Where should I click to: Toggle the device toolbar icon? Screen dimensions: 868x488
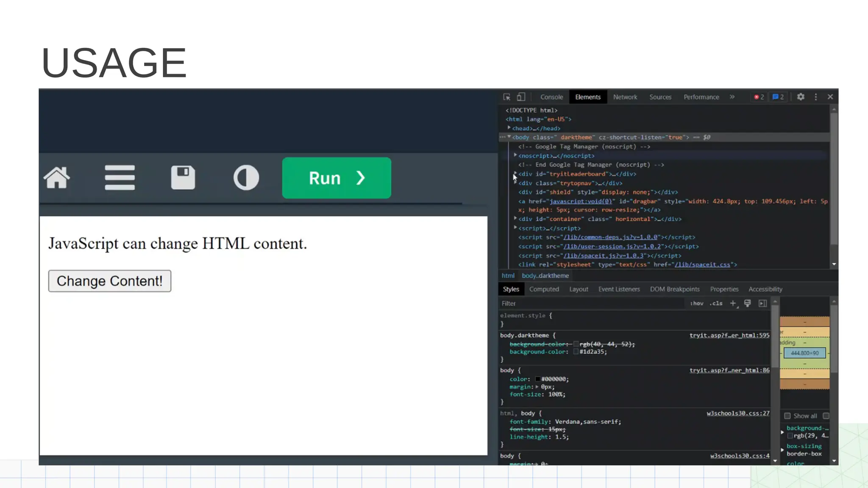click(x=521, y=97)
